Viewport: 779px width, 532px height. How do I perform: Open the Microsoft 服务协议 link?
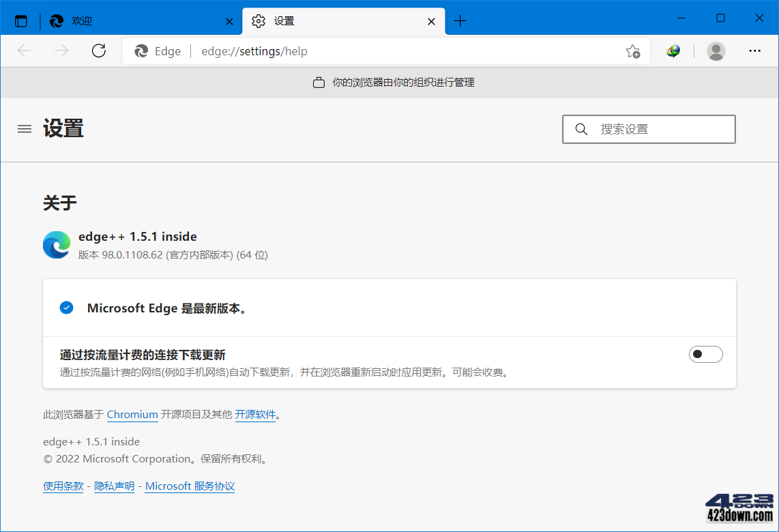[190, 486]
